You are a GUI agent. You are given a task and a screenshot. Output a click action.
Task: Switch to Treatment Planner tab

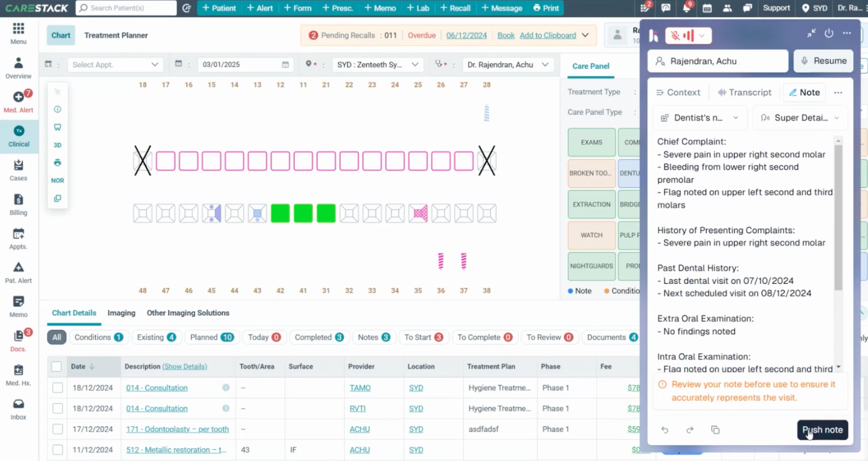coord(116,35)
